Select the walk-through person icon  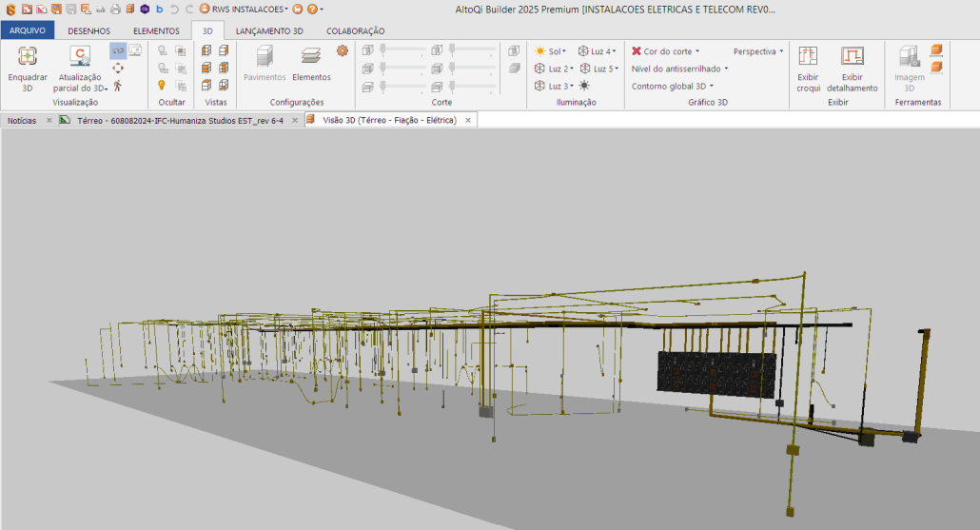point(118,85)
